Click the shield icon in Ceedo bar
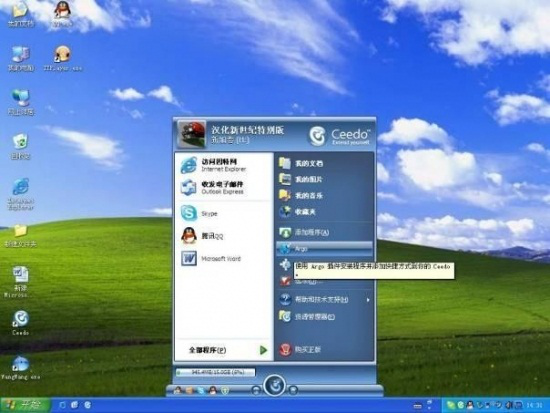The image size is (550, 413). pos(225,390)
